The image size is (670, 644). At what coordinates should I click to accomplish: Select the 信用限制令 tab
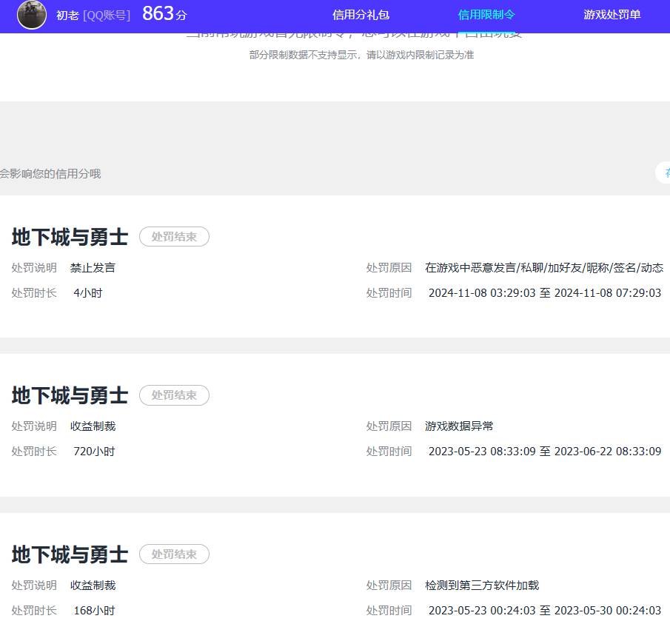coord(485,15)
